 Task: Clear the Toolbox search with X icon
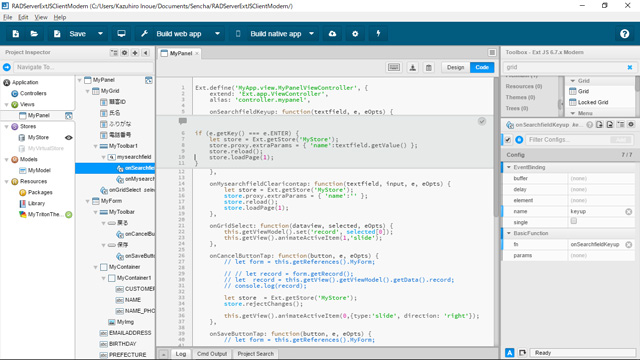coord(630,67)
